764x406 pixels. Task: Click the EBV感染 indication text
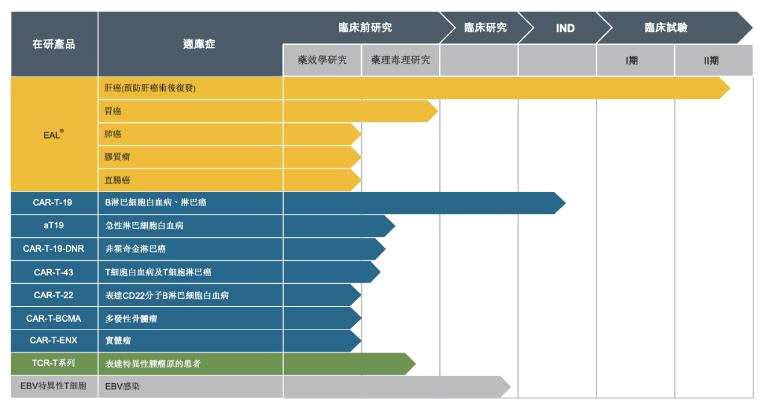coord(122,386)
